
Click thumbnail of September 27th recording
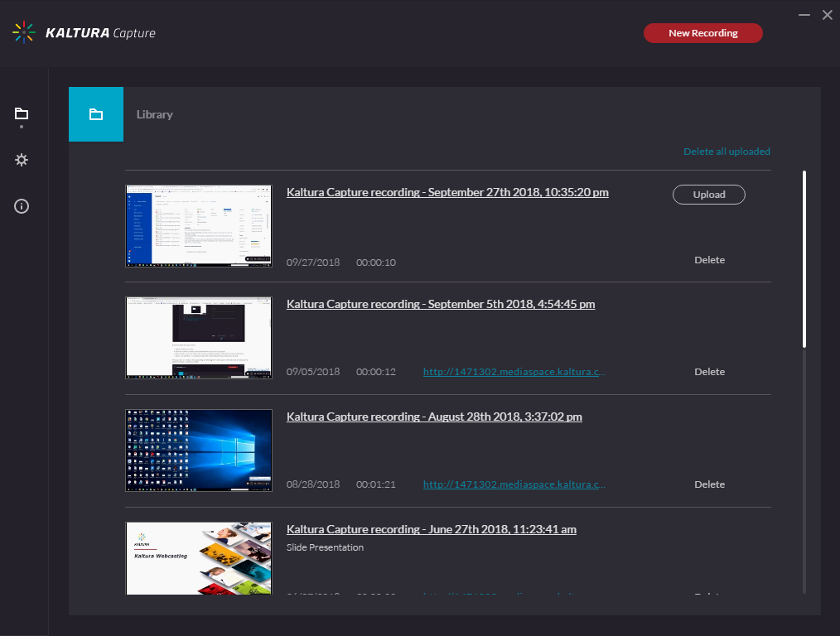tap(199, 226)
